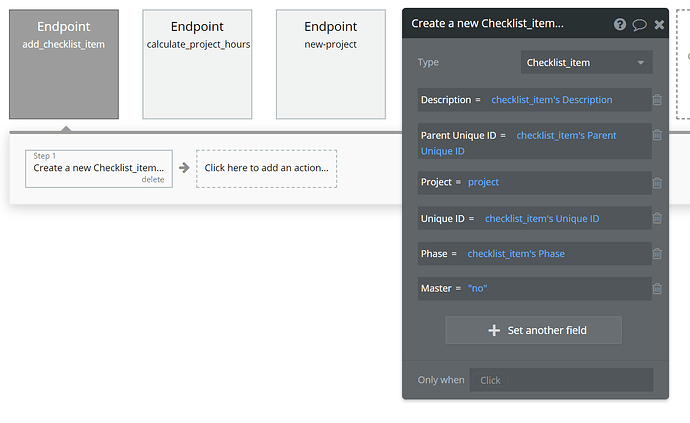Click here to add an action

coord(266,168)
